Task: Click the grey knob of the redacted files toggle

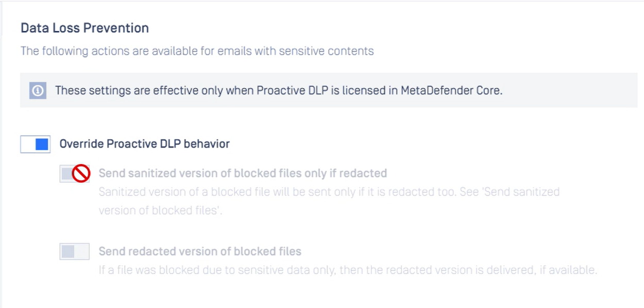Action: point(68,251)
